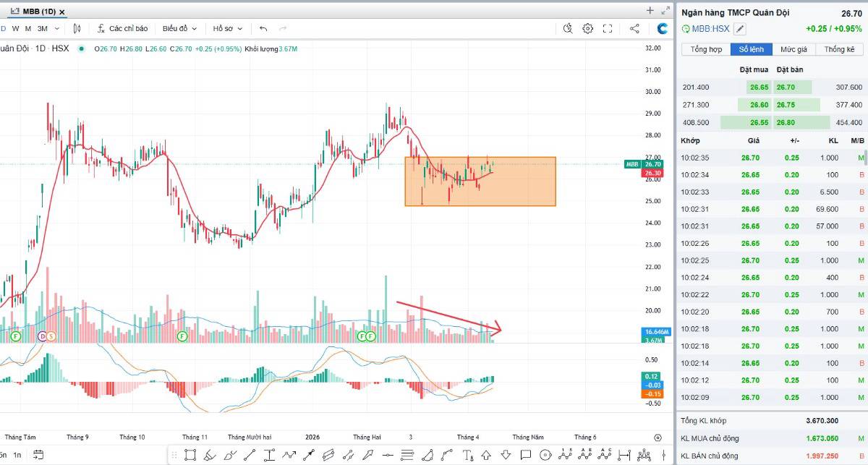Select the circle target tool
This screenshot has width=868, height=465.
coord(546,455)
